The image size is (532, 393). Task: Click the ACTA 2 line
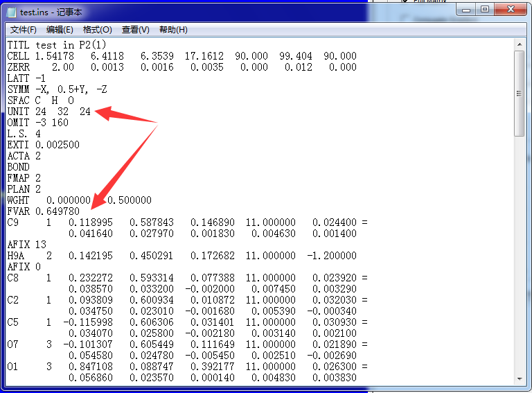24,156
